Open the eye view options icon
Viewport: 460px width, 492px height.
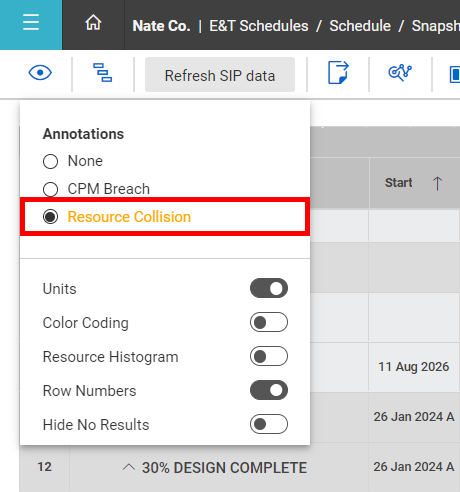40,73
